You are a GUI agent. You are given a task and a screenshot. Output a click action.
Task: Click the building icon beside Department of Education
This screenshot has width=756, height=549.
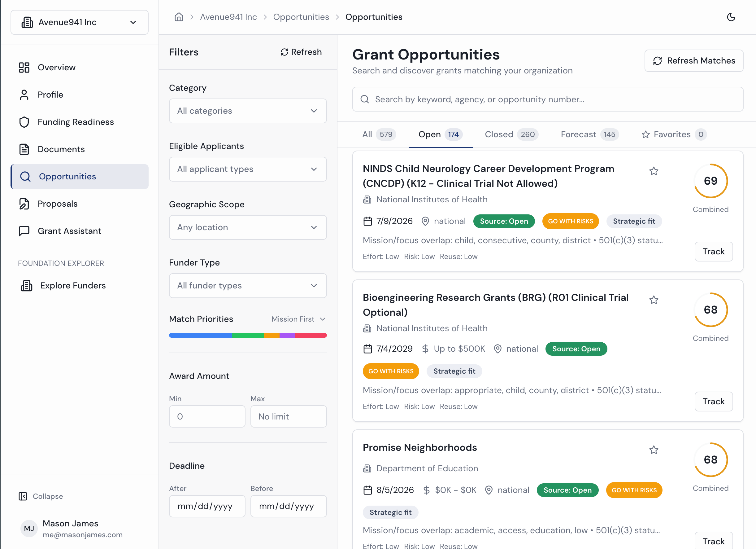click(367, 468)
